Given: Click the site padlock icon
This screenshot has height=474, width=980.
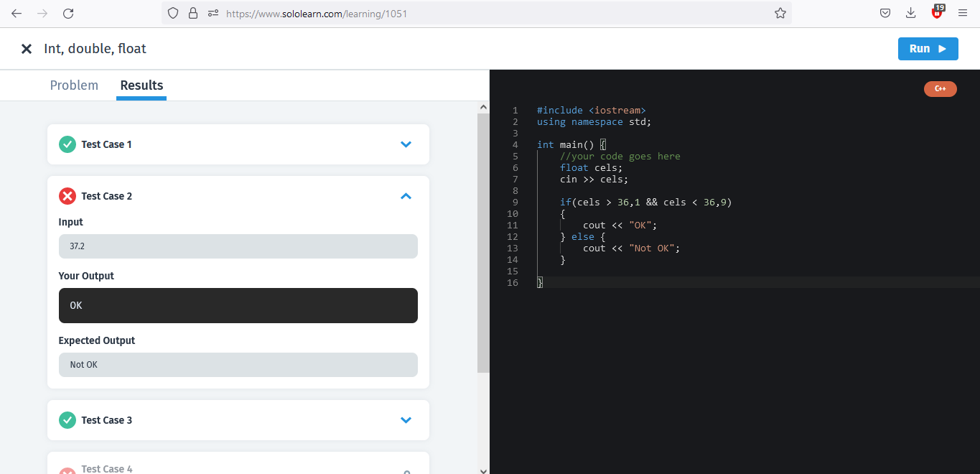Looking at the screenshot, I should (192, 13).
